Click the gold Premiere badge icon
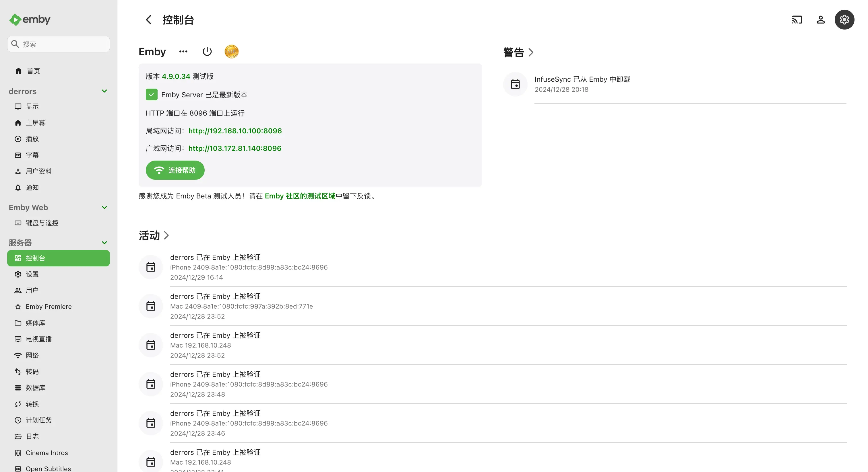Image resolution: width=868 pixels, height=472 pixels. click(x=231, y=52)
